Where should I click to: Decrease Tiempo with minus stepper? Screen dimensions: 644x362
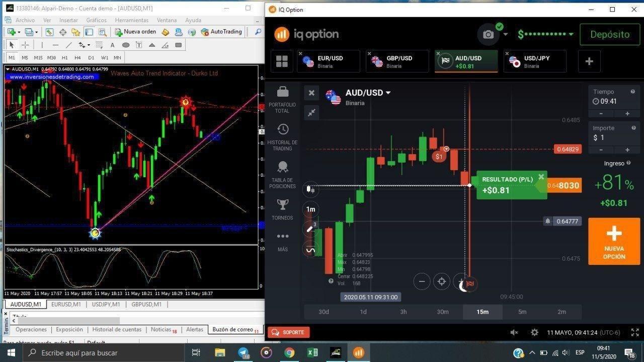[601, 113]
